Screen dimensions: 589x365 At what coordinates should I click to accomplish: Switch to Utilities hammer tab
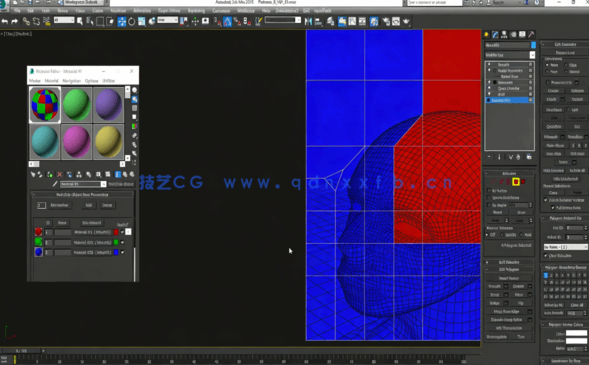click(x=531, y=35)
